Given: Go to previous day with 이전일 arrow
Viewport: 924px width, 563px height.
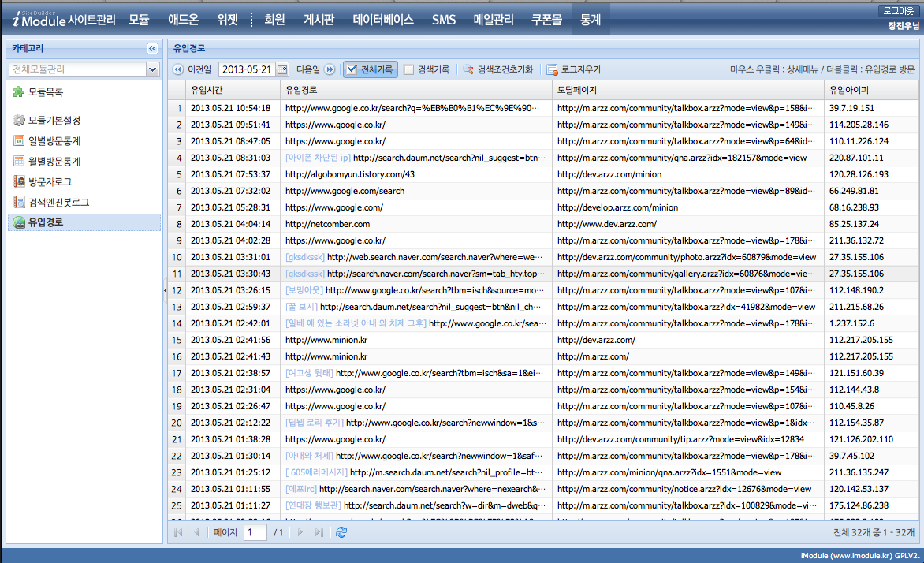Looking at the screenshot, I should (x=178, y=69).
